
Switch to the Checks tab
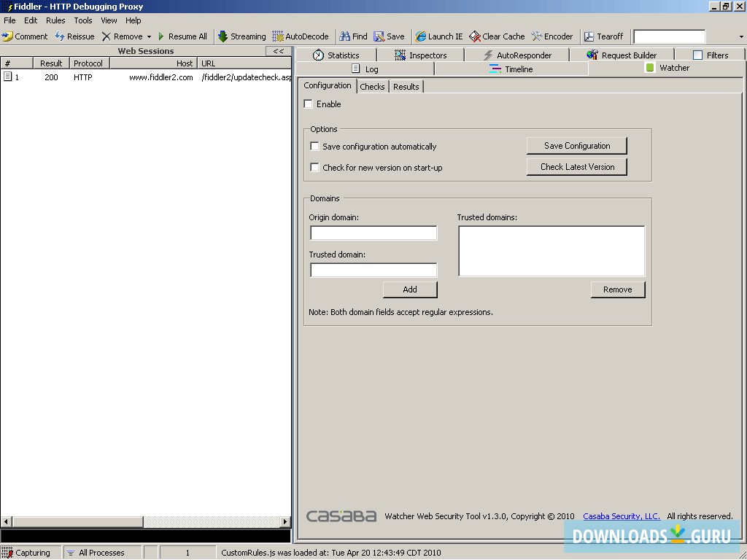tap(372, 86)
